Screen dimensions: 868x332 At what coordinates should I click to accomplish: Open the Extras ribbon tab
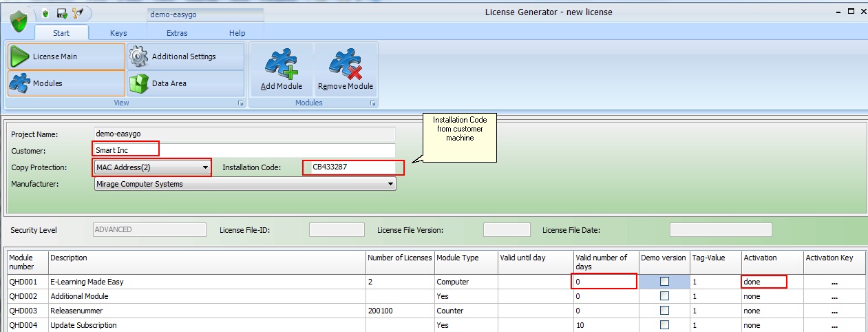pyautogui.click(x=177, y=33)
